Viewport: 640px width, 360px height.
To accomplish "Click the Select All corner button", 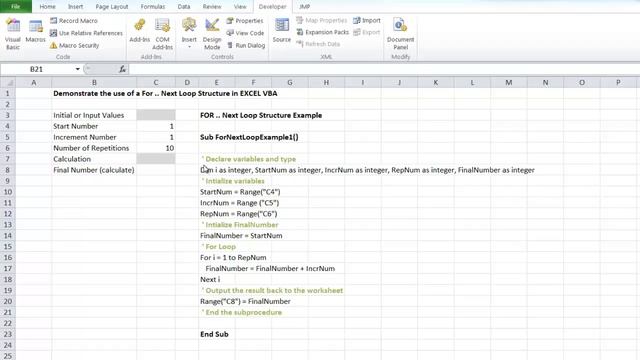I will [x=8, y=82].
